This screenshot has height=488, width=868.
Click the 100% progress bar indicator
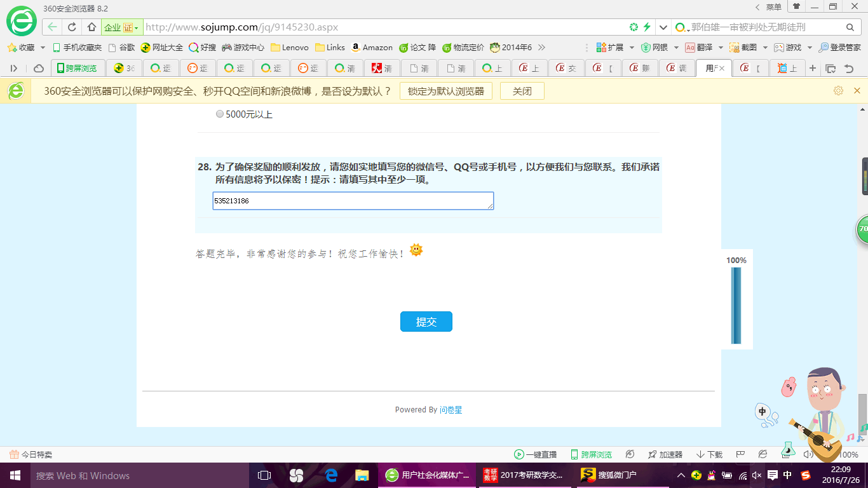coord(736,299)
